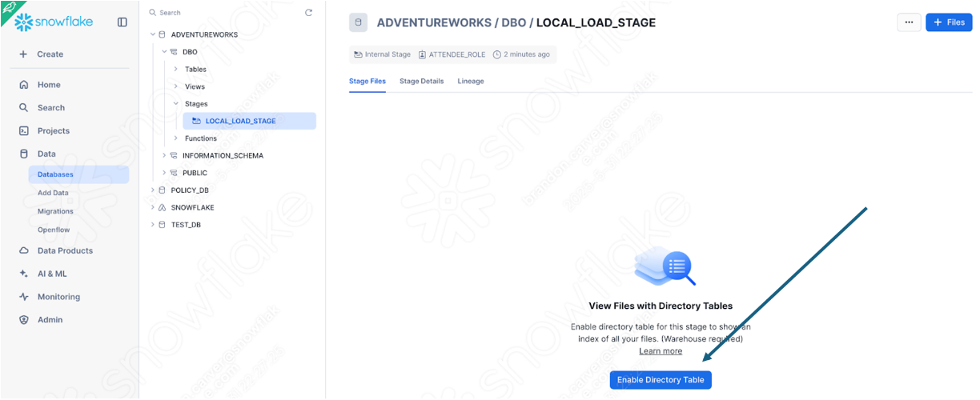Click the Admin shield icon
The image size is (980, 400).
click(x=24, y=320)
